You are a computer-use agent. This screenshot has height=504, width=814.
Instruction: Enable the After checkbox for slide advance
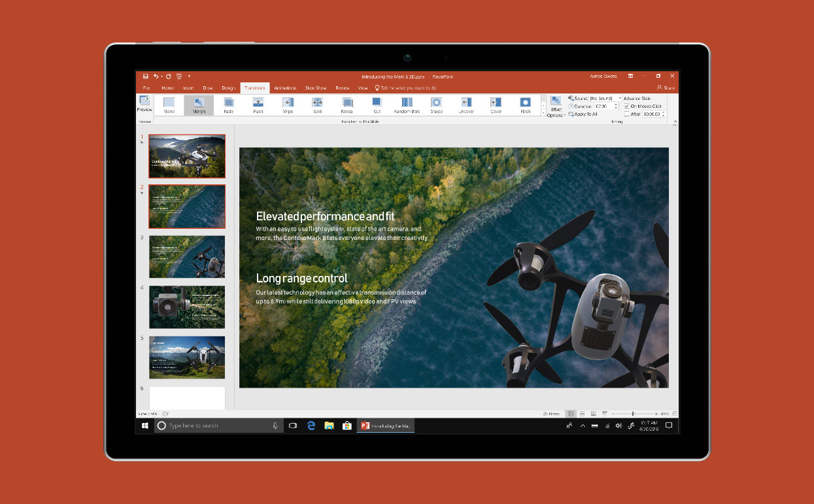click(626, 113)
